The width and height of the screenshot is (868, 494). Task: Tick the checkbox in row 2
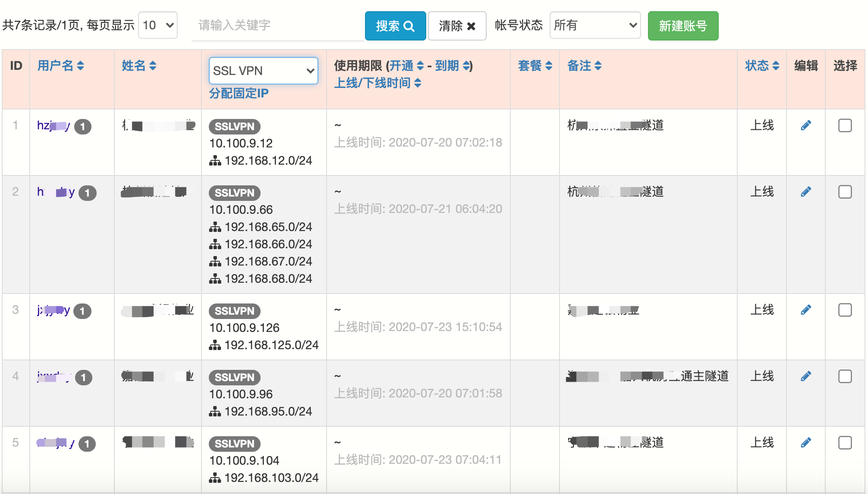[845, 192]
